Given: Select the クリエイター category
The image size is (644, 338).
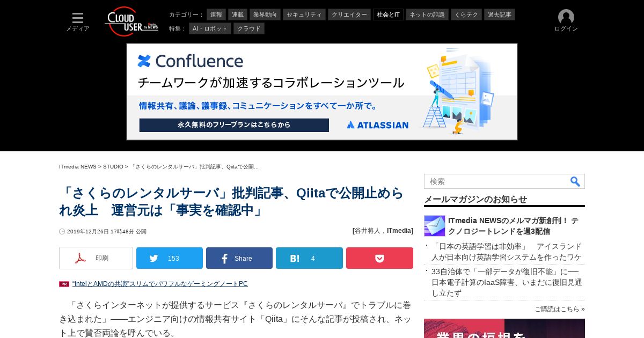Looking at the screenshot, I should [349, 14].
